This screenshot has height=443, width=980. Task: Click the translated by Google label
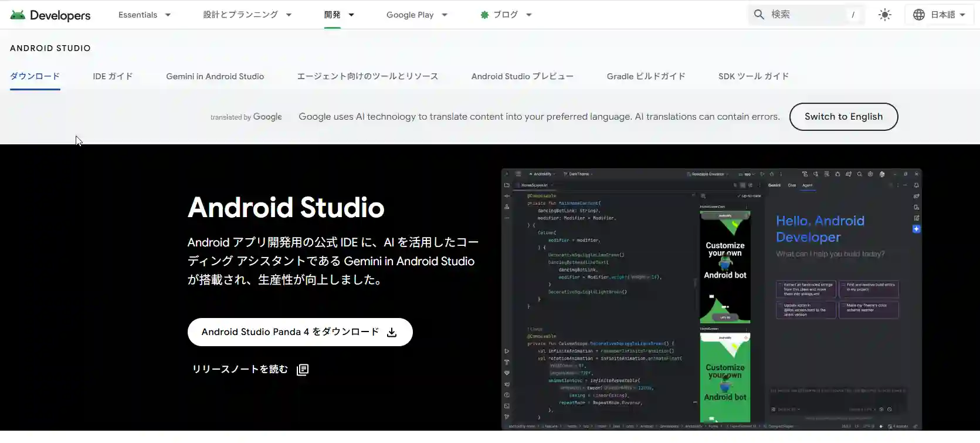pyautogui.click(x=246, y=117)
